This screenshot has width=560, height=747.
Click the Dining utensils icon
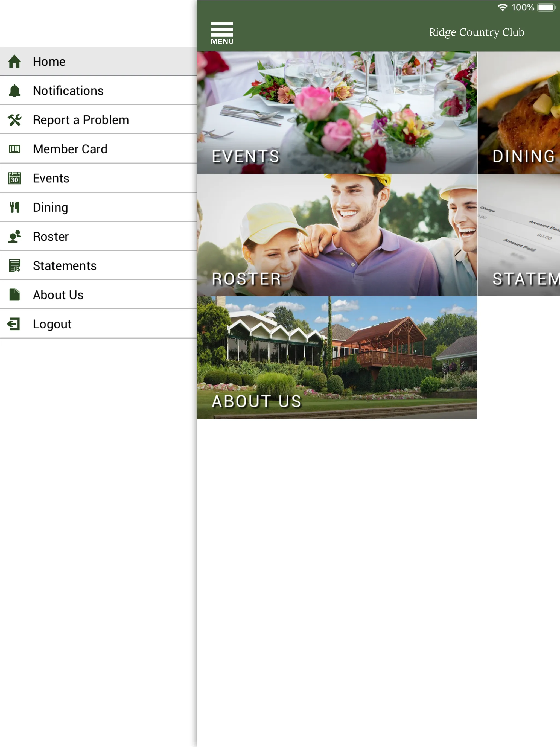coord(15,207)
